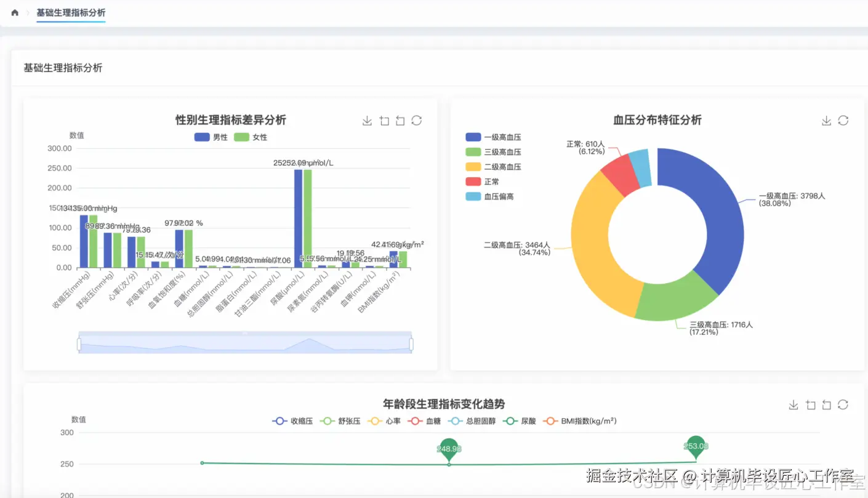This screenshot has width=868, height=498.
Task: Toggle the 收缩压 line legend
Action: coord(292,421)
